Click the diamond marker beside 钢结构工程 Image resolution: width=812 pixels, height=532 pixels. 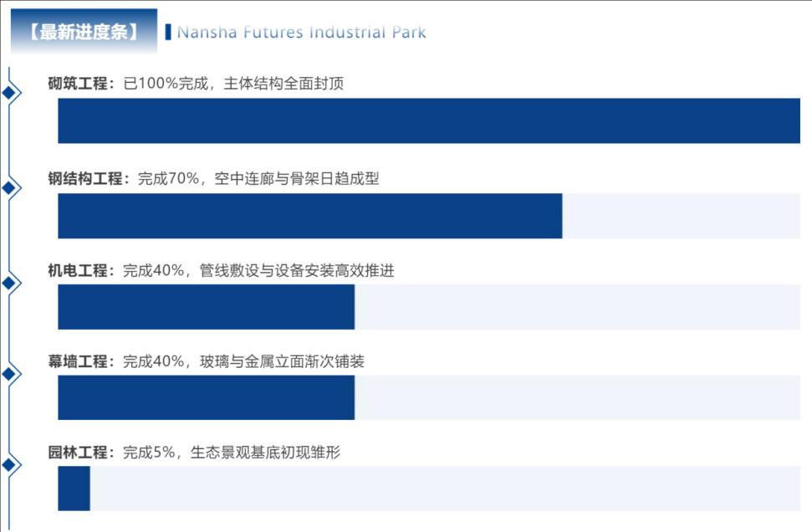point(10,187)
